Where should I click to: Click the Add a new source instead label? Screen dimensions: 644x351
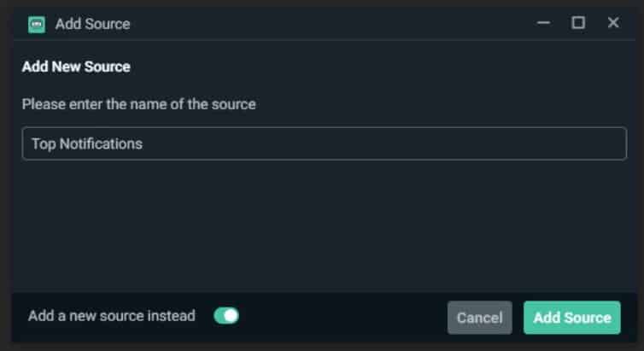point(112,316)
